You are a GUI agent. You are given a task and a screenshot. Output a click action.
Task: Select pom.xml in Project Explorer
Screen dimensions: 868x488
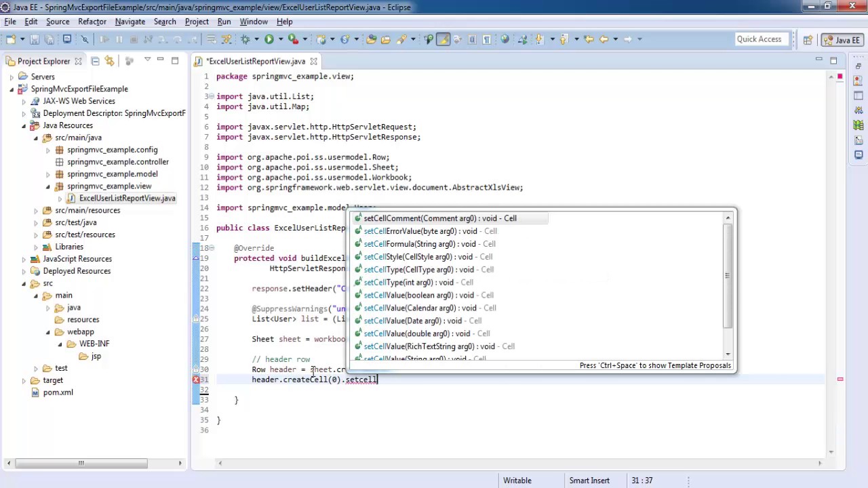(58, 392)
